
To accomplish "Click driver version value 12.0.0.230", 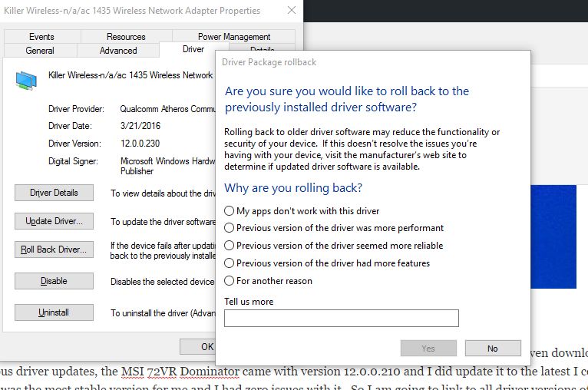I will pos(140,144).
